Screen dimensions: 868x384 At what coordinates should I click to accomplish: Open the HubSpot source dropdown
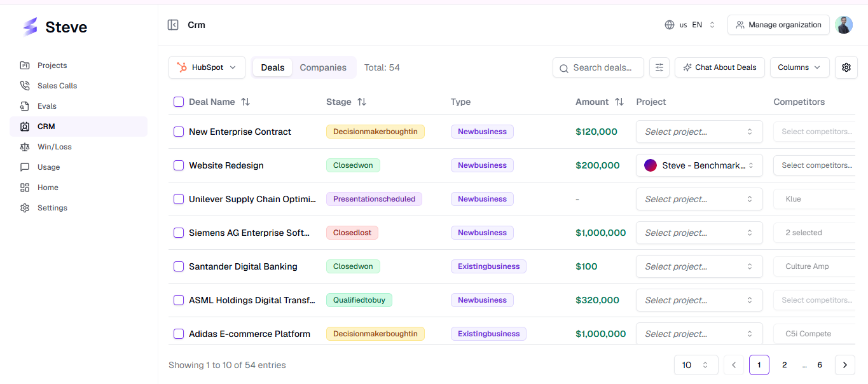point(207,67)
